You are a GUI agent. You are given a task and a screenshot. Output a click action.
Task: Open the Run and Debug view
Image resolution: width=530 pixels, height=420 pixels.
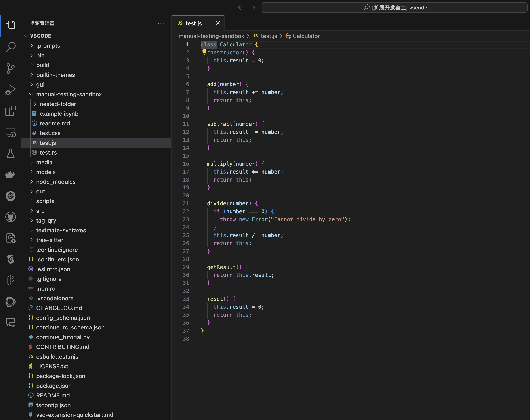pos(10,90)
